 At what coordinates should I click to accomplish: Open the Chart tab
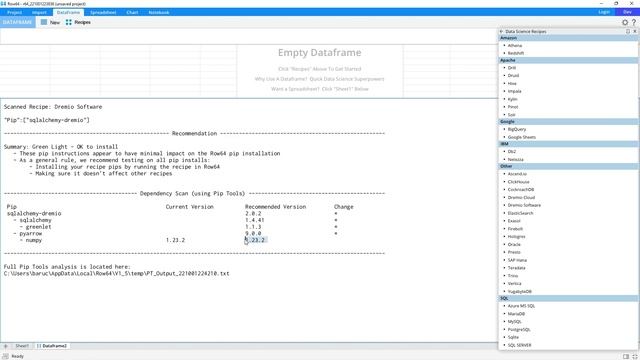132,12
